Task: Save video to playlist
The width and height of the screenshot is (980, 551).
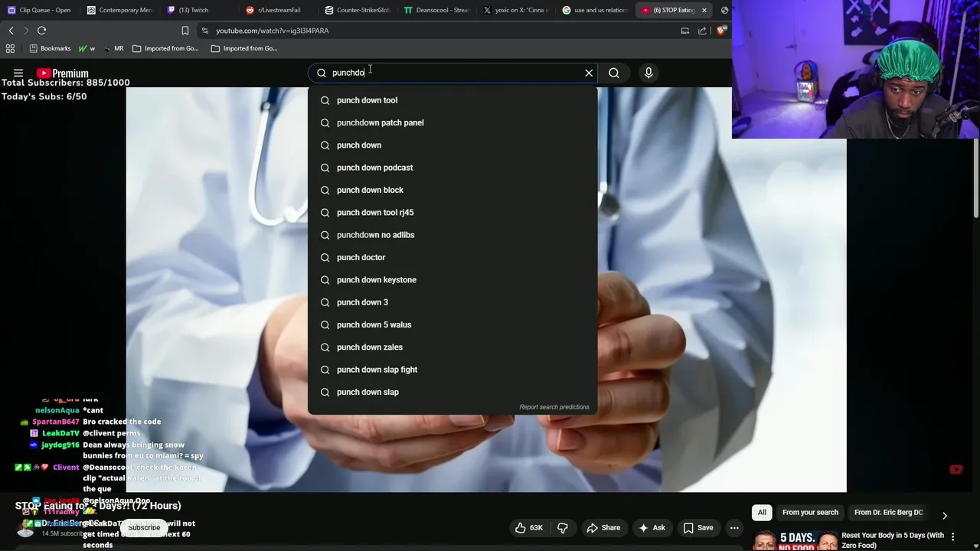Action: (698, 527)
